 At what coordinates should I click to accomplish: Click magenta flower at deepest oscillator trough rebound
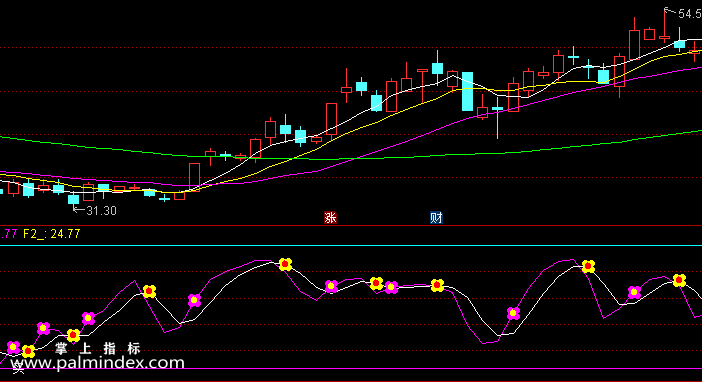click(513, 313)
